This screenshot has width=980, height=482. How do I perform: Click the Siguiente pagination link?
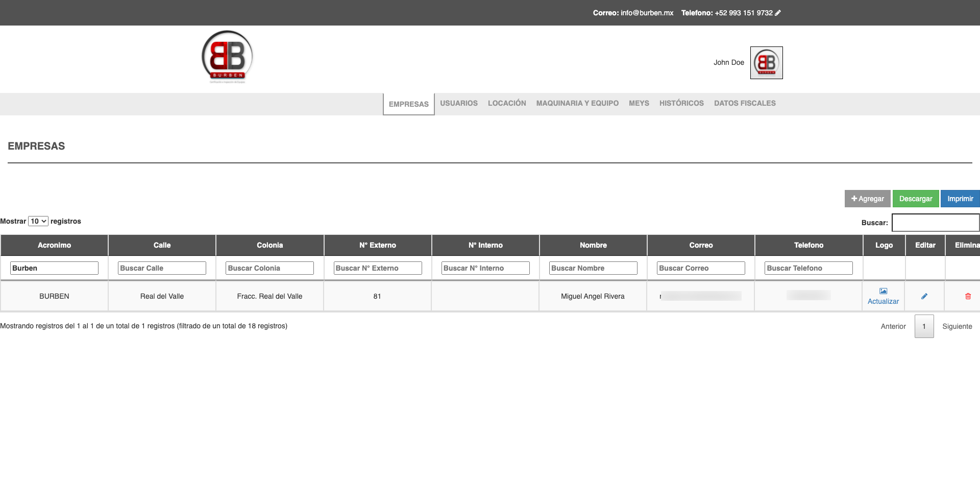point(957,326)
